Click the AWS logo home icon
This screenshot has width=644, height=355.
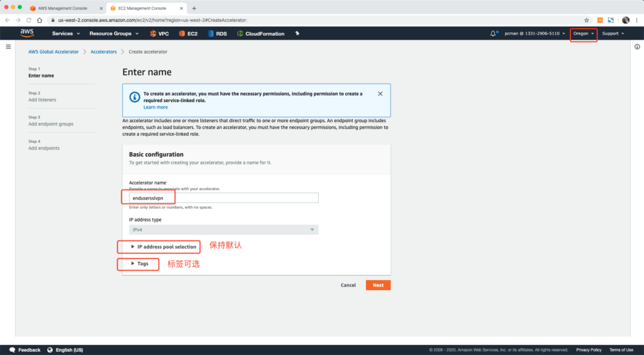[27, 33]
